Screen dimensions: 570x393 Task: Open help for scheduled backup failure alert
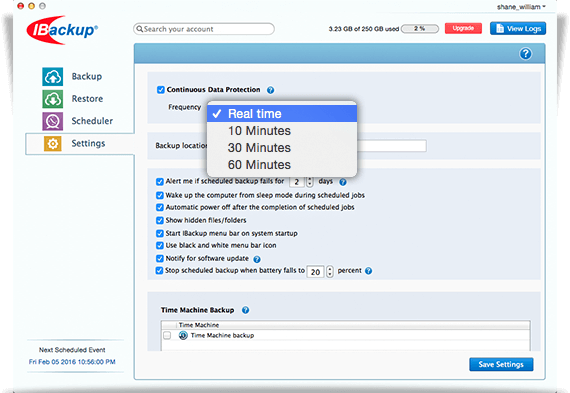[x=343, y=182]
